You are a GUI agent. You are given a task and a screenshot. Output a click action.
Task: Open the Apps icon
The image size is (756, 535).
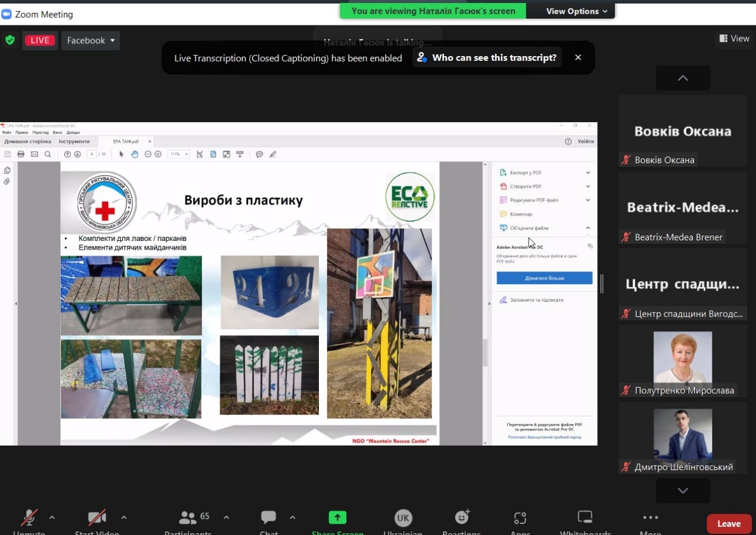pyautogui.click(x=520, y=518)
